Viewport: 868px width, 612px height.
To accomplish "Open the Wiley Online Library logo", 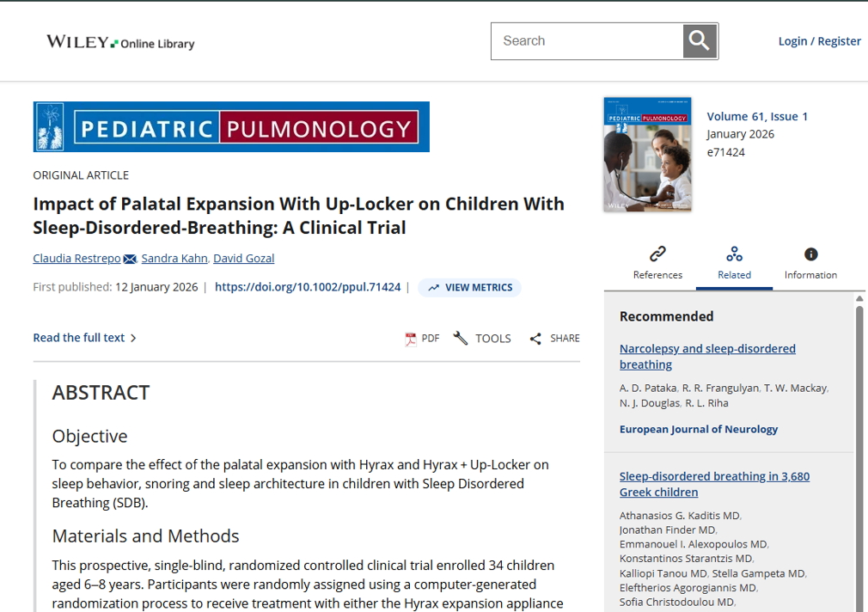I will pos(120,42).
